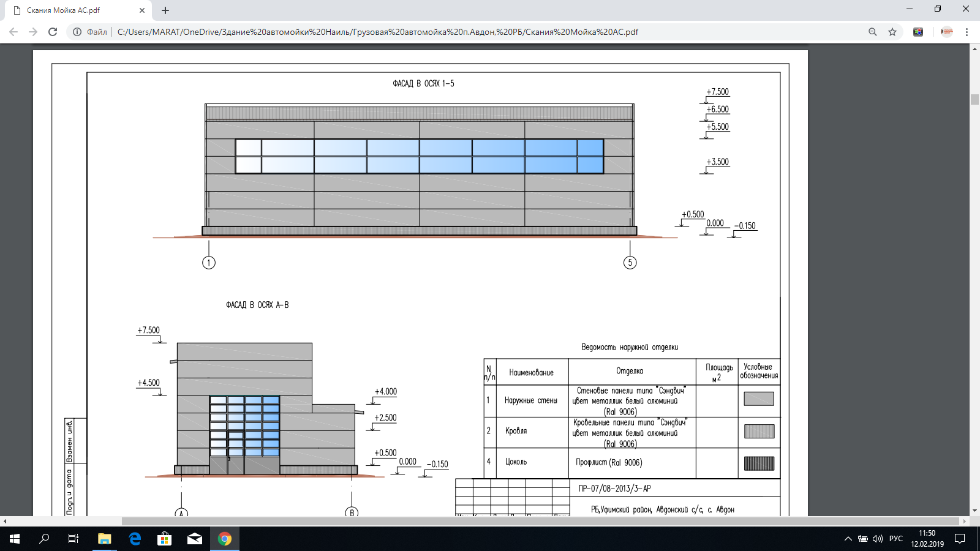Screen dimensions: 980x551
Task: Open the Action Center notifications
Action: 960,539
